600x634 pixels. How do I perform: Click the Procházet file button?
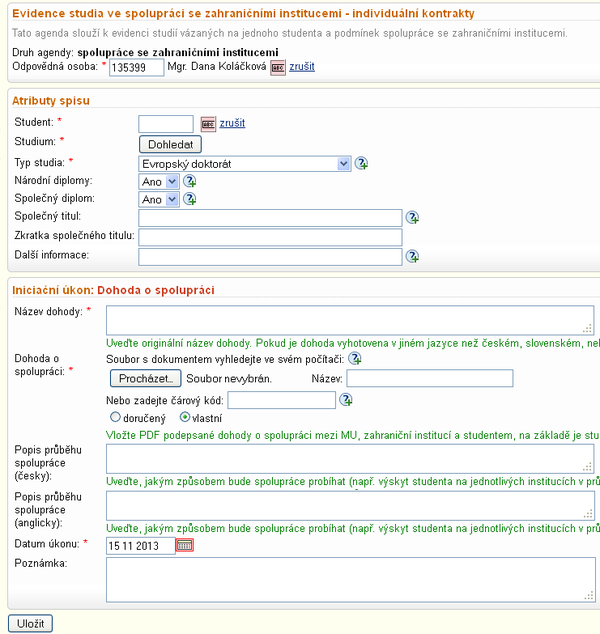(x=146, y=378)
